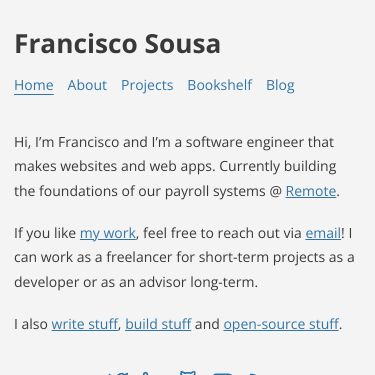Open the "write stuff" link
Viewport: 375px width, 375px height.
[85, 324]
